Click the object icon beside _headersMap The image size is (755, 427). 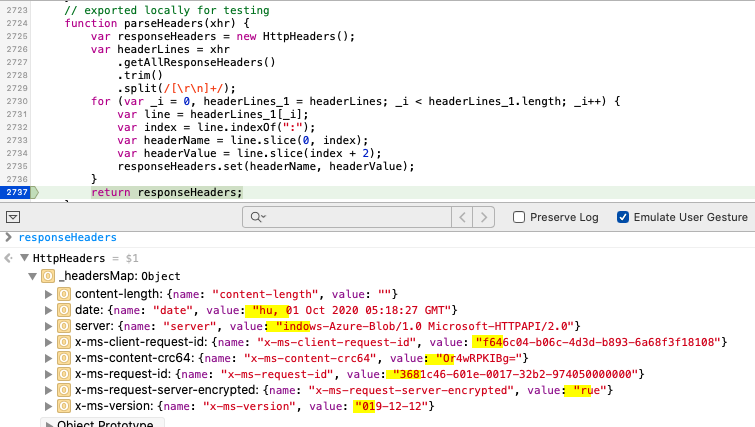tap(48, 276)
